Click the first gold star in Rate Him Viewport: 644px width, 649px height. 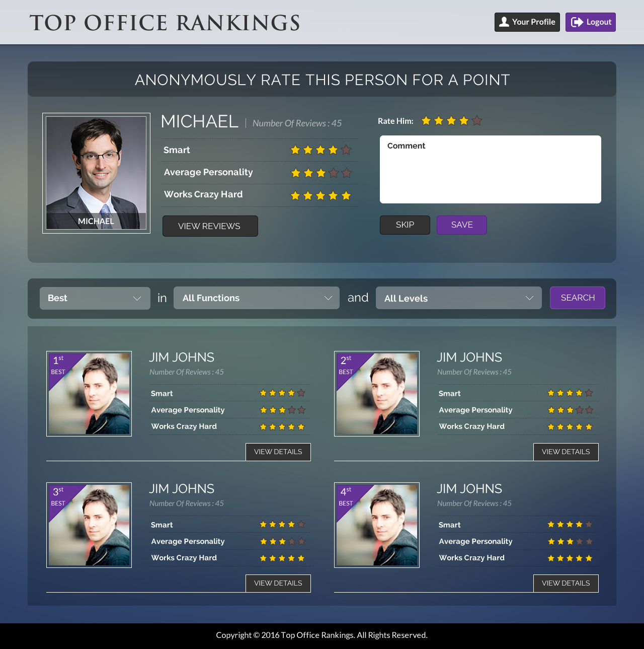pyautogui.click(x=425, y=120)
